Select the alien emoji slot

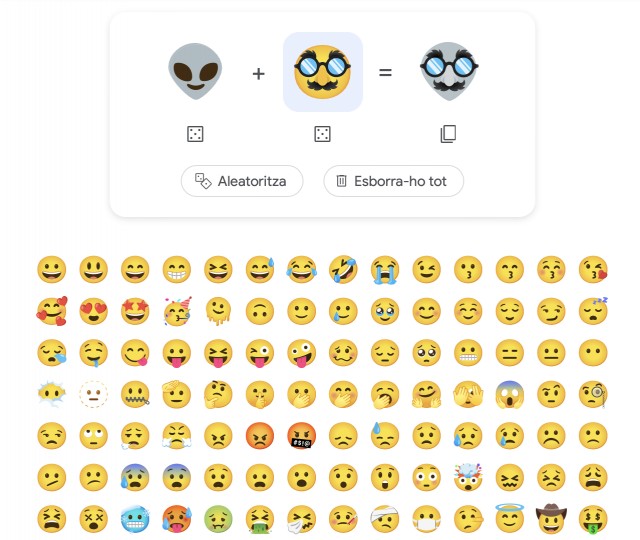[195, 71]
